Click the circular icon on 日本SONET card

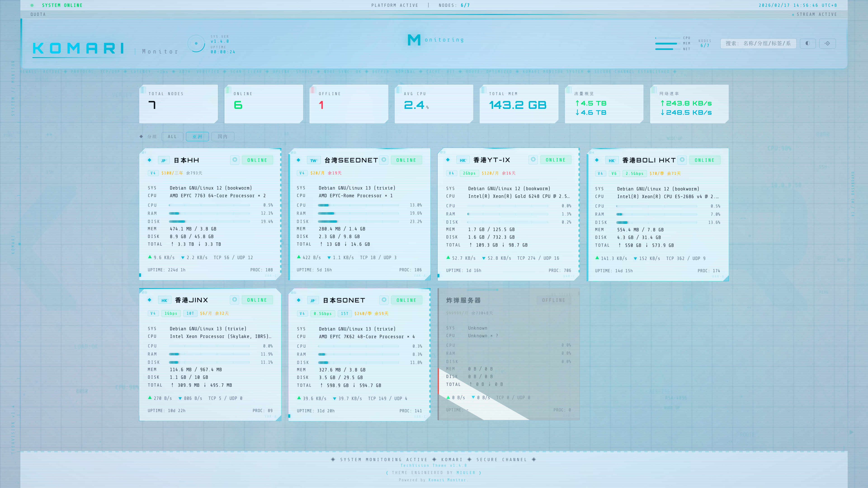click(384, 300)
